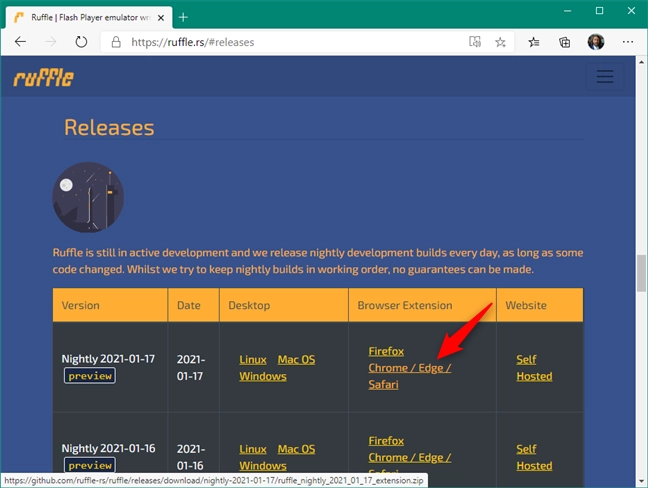The image size is (648, 488).
Task: Click the Date column header
Action: click(x=193, y=305)
